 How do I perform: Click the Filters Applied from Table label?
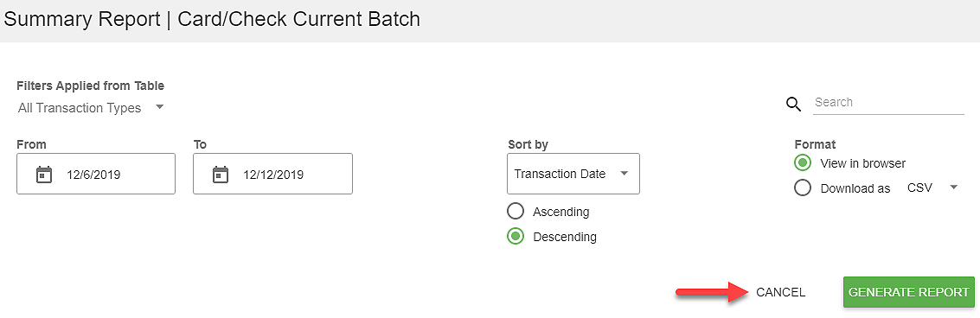tap(90, 86)
